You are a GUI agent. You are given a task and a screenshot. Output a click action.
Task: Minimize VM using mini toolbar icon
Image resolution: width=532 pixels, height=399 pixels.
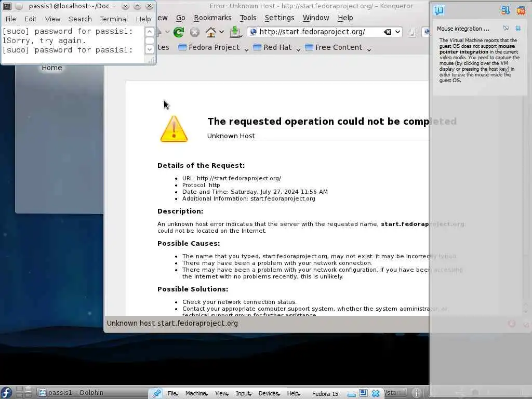[x=352, y=394]
